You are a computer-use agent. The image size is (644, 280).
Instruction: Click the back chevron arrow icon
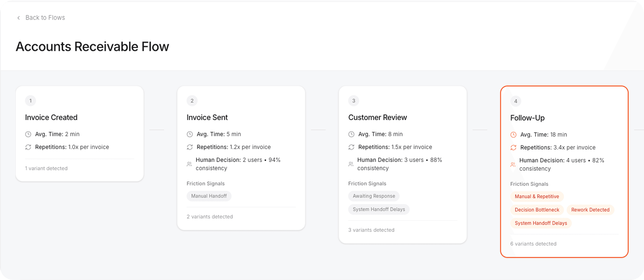(18, 18)
